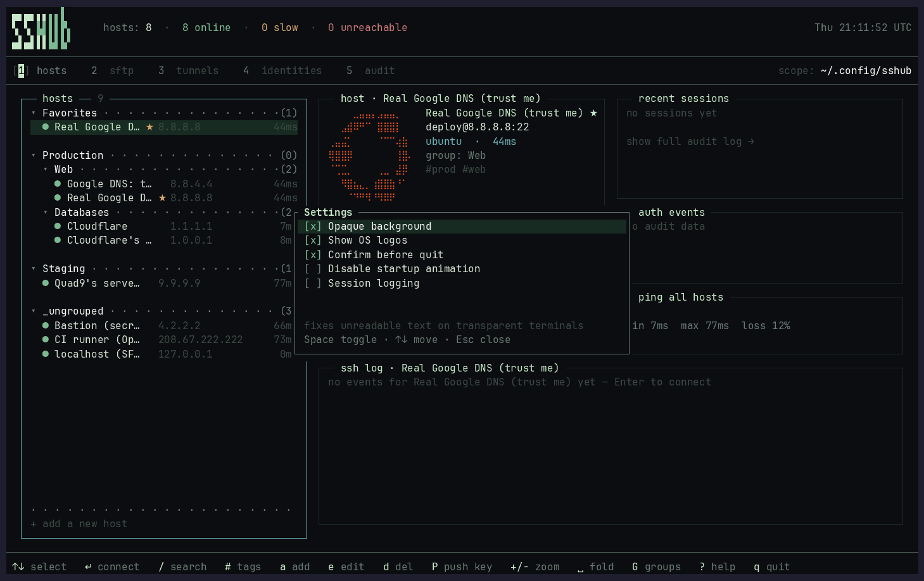Screen dimensions: 924x581
Task: Click 8 online status in header
Action: coord(206,27)
